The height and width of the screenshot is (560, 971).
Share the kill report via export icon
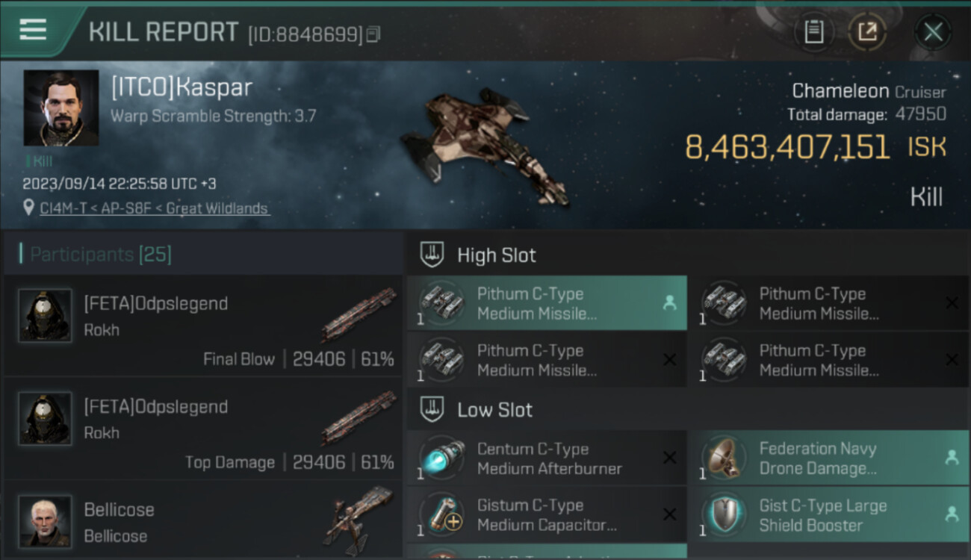point(867,31)
